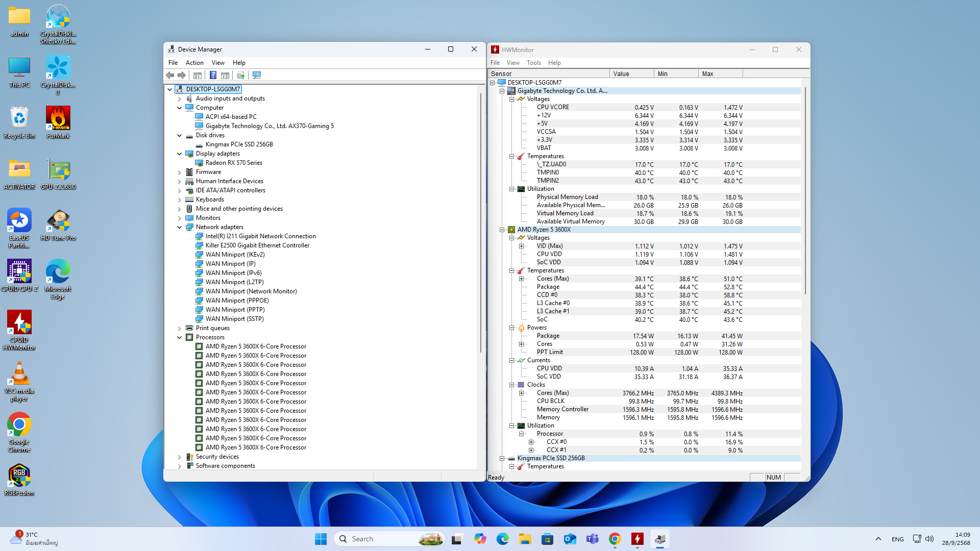Viewport: 980px width, 551px height.
Task: Open Copilot from taskbar
Action: (x=480, y=539)
